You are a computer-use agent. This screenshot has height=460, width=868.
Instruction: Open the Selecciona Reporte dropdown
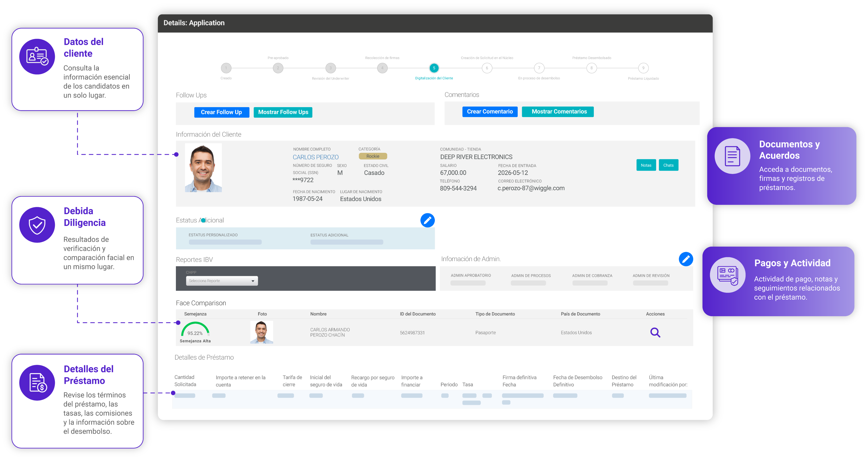click(222, 281)
